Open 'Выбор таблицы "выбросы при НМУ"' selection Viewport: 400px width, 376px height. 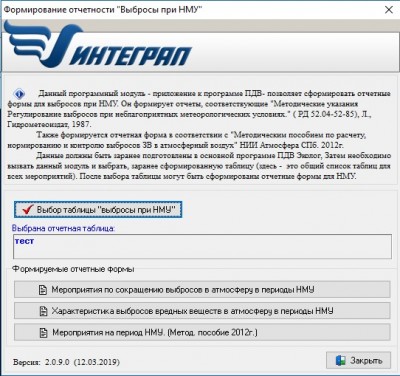pos(98,210)
